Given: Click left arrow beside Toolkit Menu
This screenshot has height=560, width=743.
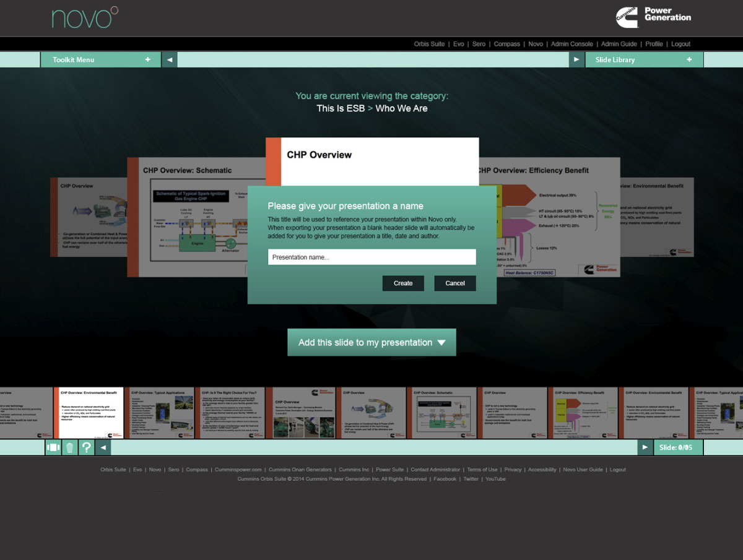Looking at the screenshot, I should pyautogui.click(x=170, y=60).
